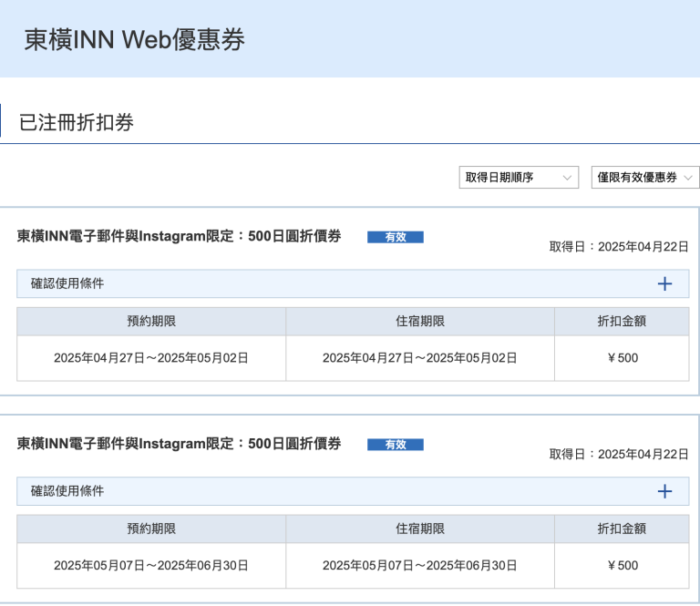
Task: Click the 已注冊折扣券 section heading
Action: click(x=77, y=122)
